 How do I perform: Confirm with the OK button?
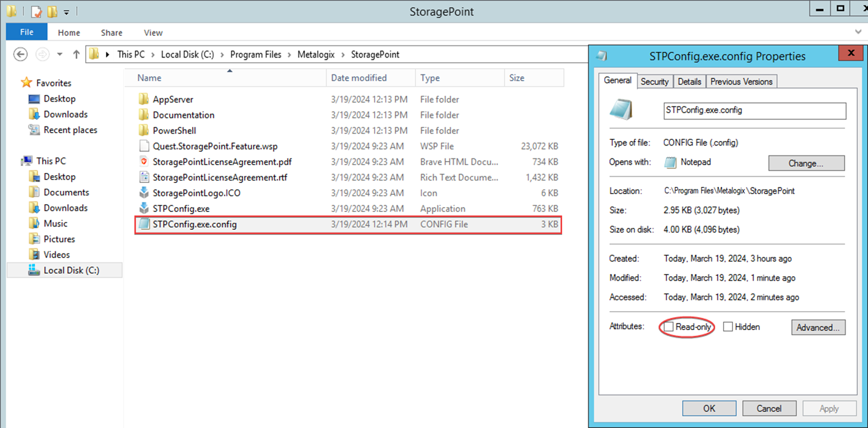709,408
